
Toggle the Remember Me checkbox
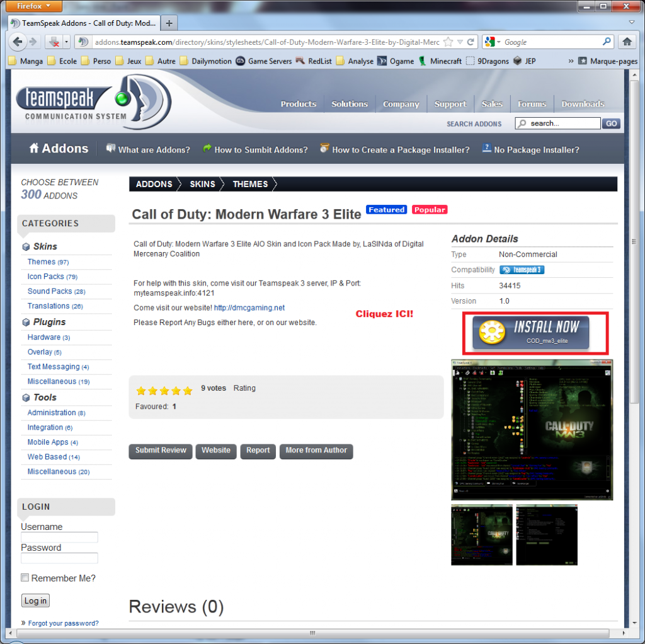[25, 578]
